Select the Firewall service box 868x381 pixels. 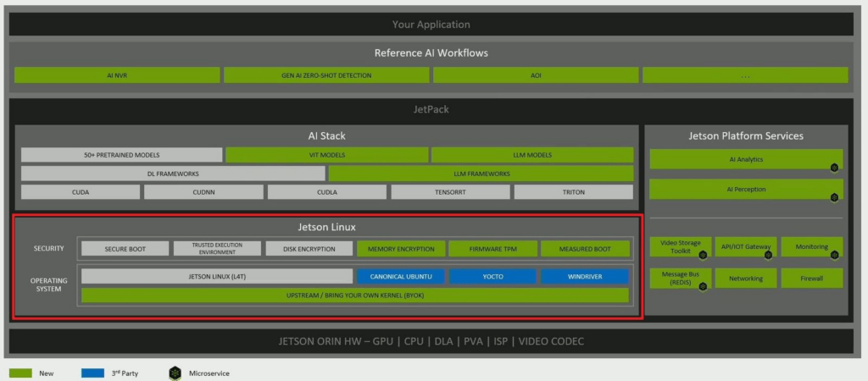tap(812, 279)
